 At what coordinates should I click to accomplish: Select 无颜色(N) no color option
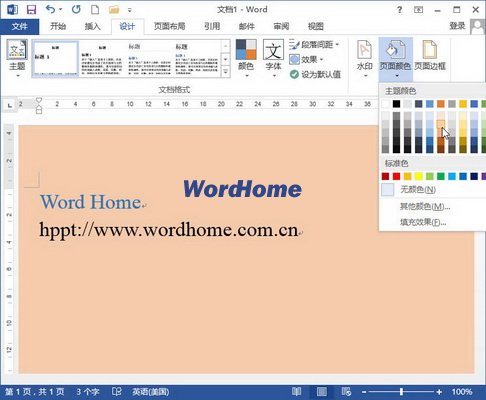coord(432,190)
